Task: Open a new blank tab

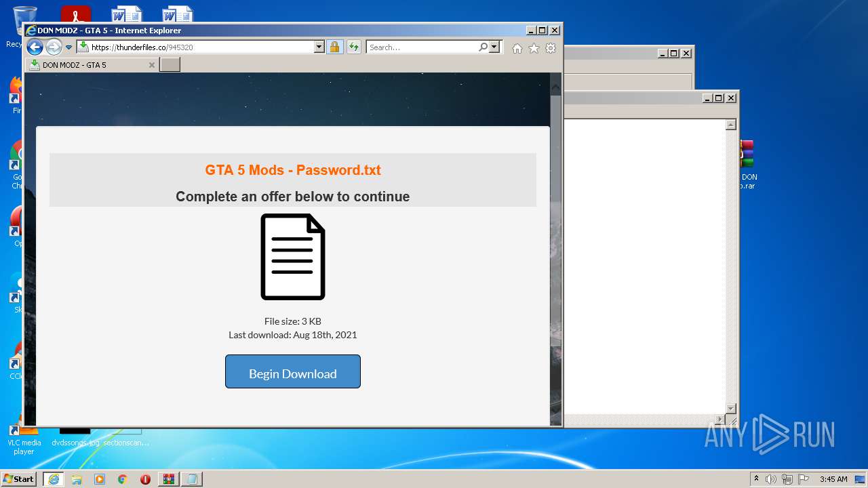Action: [x=170, y=65]
